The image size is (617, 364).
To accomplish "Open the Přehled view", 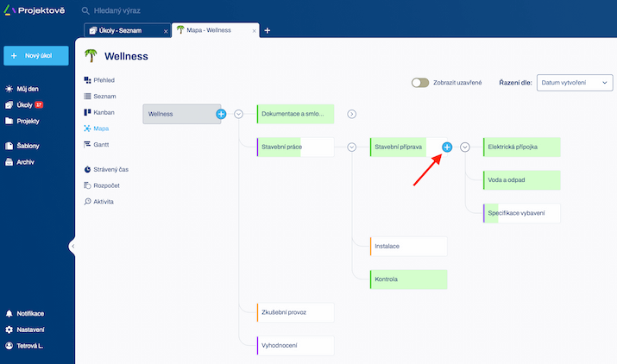I will tap(99, 80).
